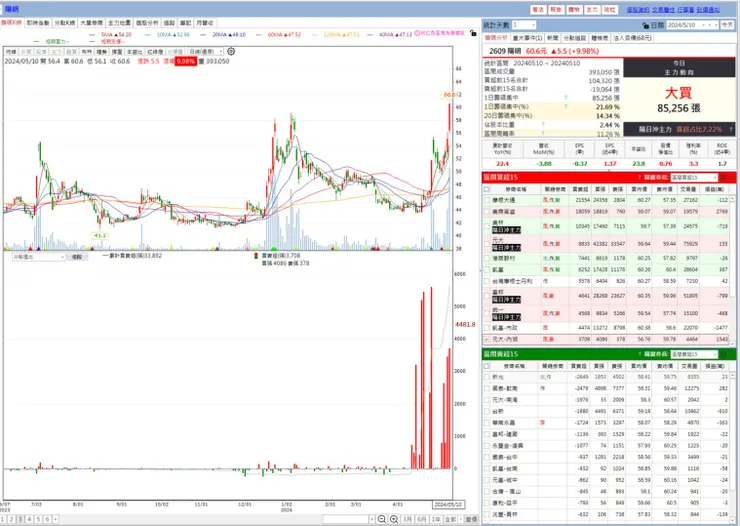Image resolution: width=740 pixels, height=526 pixels.
Task: Click broker name 台灣摩根士丹利
Action: tap(512, 281)
